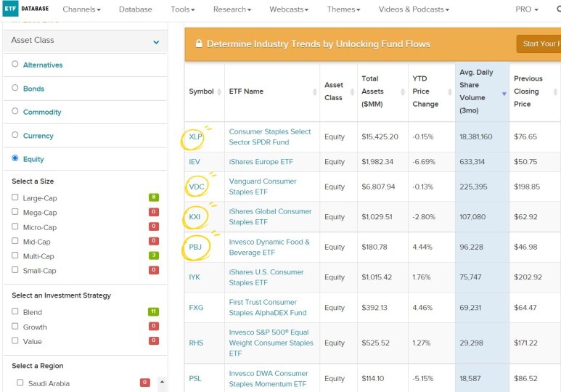Click the $15,425.20 total assets cell
Viewport: 561px width, 392px height.
[382, 136]
